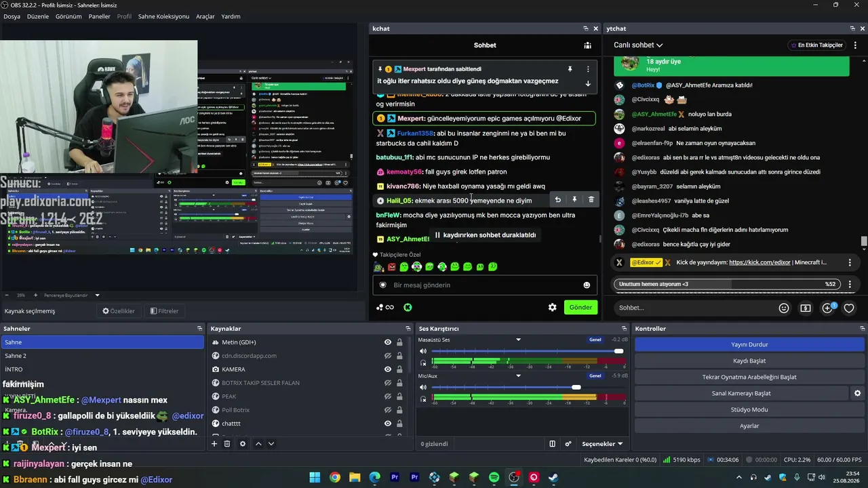Image resolution: width=868 pixels, height=488 pixels.
Task: Click the ytchat heart reaction icon
Action: pos(849,308)
